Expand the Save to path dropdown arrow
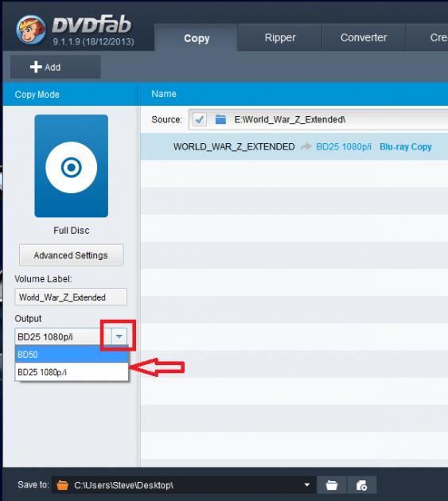This screenshot has width=448, height=501. [x=307, y=485]
